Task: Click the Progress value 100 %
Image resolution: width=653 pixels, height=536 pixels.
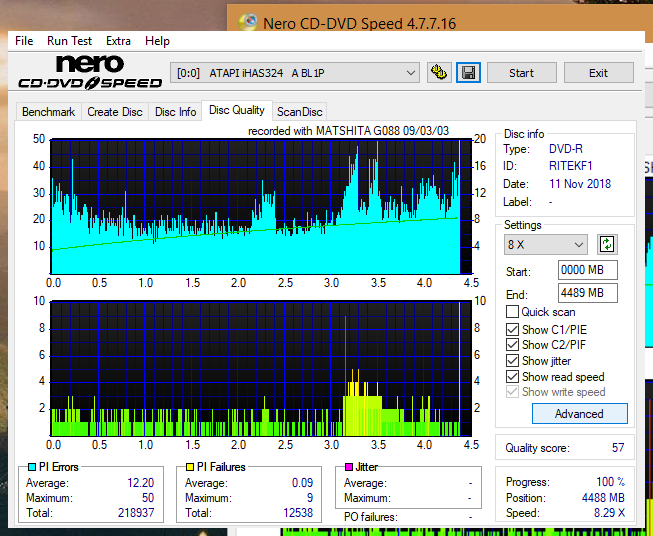Action: (x=611, y=482)
